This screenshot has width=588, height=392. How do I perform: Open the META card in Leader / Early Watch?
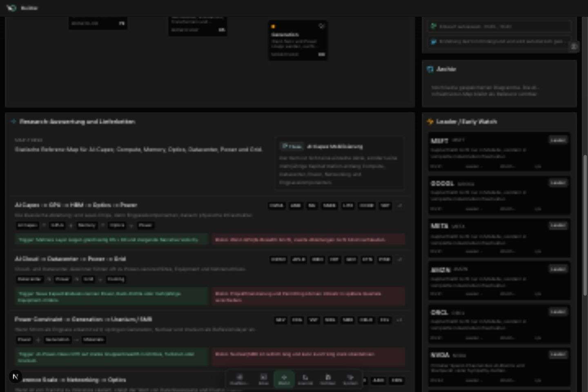(499, 238)
